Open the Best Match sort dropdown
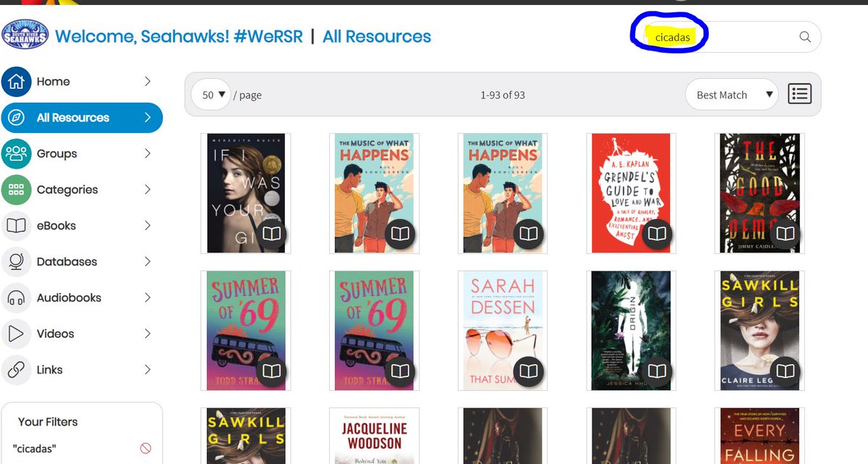This screenshot has width=868, height=464. [731, 95]
